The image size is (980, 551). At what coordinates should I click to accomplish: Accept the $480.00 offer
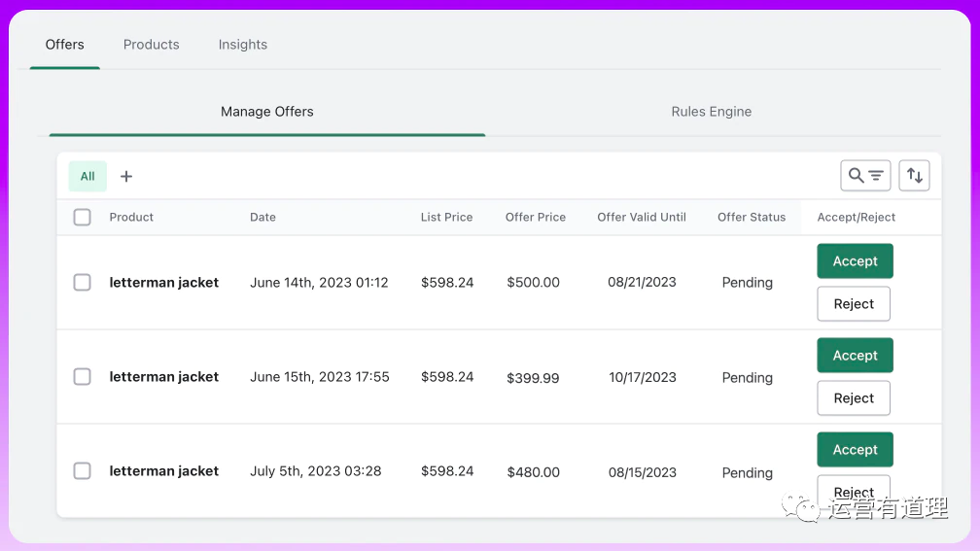pyautogui.click(x=855, y=450)
